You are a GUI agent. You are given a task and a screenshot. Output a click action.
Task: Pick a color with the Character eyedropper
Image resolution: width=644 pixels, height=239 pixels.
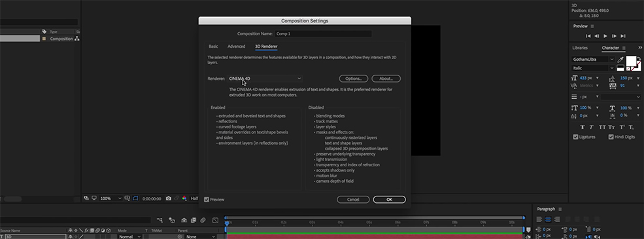pyautogui.click(x=620, y=60)
